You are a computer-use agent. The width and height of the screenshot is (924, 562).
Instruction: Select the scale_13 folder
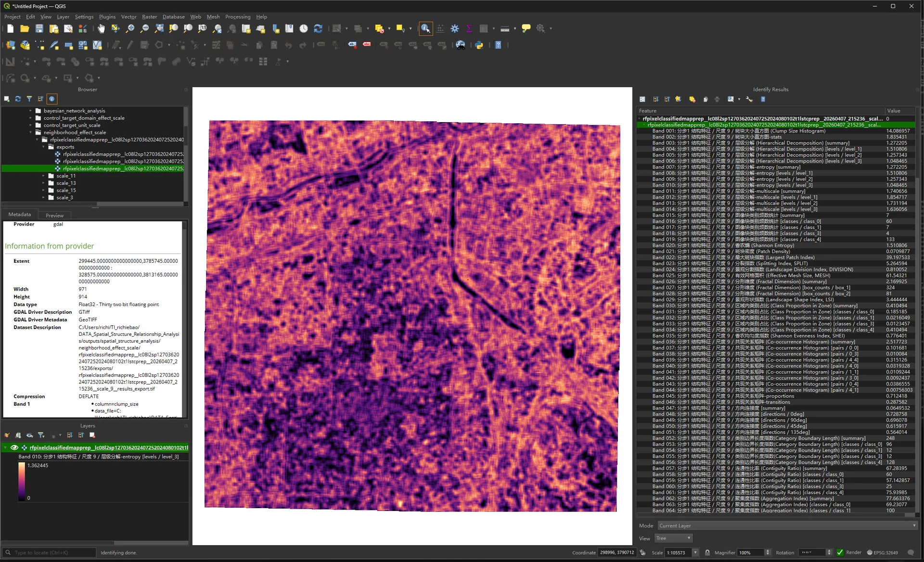point(66,183)
